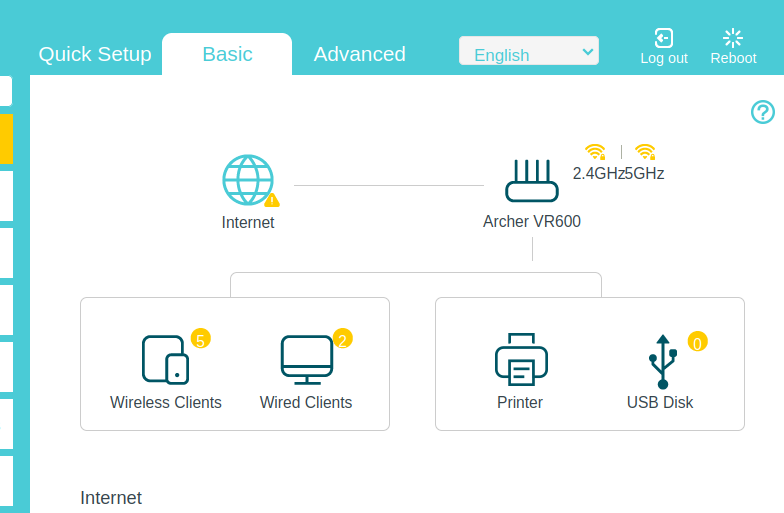The width and height of the screenshot is (784, 513).
Task: Open the Wireless Clients device icon
Action: tap(165, 359)
